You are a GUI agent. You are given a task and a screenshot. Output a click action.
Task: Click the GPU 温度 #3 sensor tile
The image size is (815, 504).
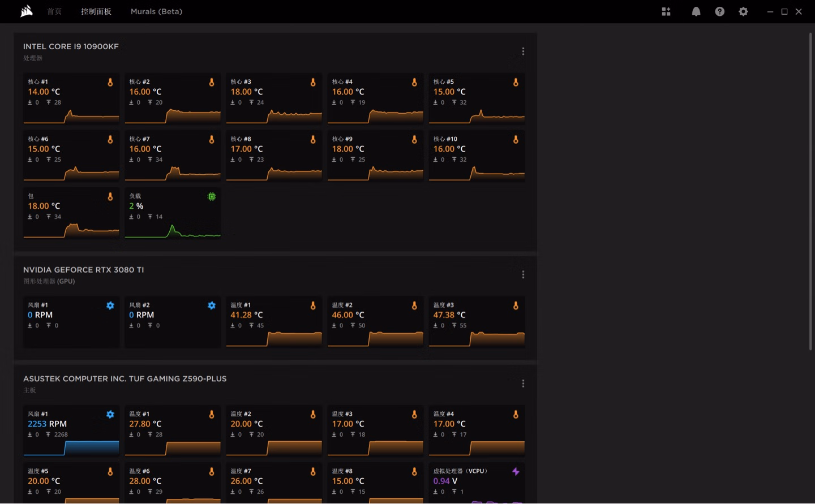[477, 321]
